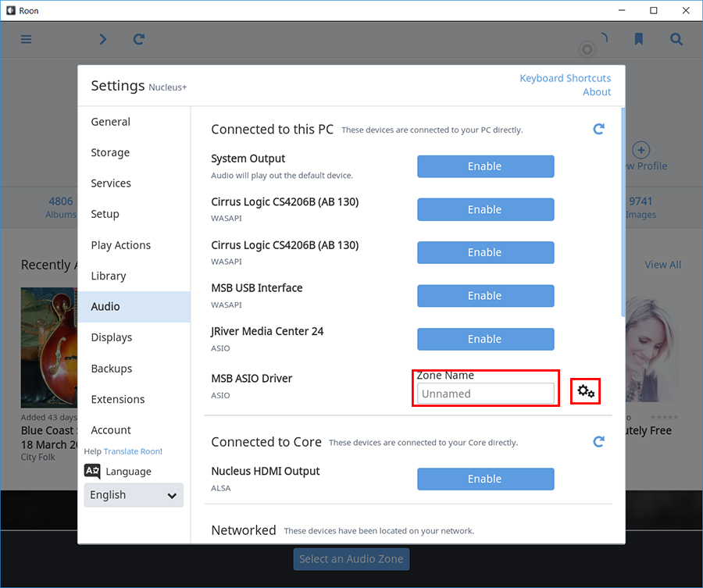Enable the first Cirrus Logic CS4206B device
This screenshot has height=588, width=703.
coord(486,209)
